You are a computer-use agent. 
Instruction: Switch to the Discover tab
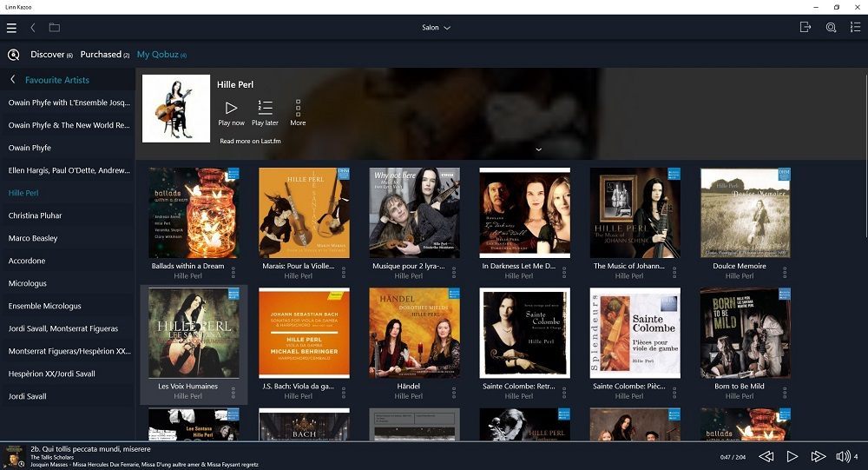click(51, 55)
